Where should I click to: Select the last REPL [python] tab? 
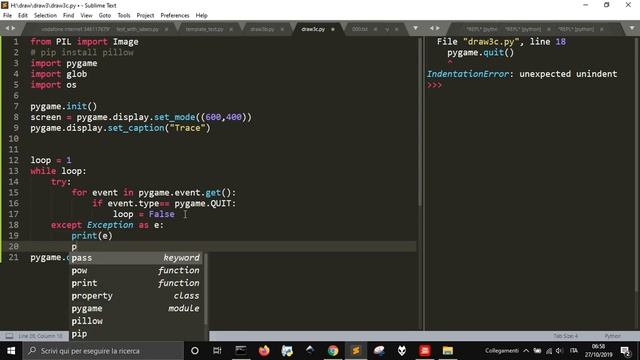click(576, 29)
